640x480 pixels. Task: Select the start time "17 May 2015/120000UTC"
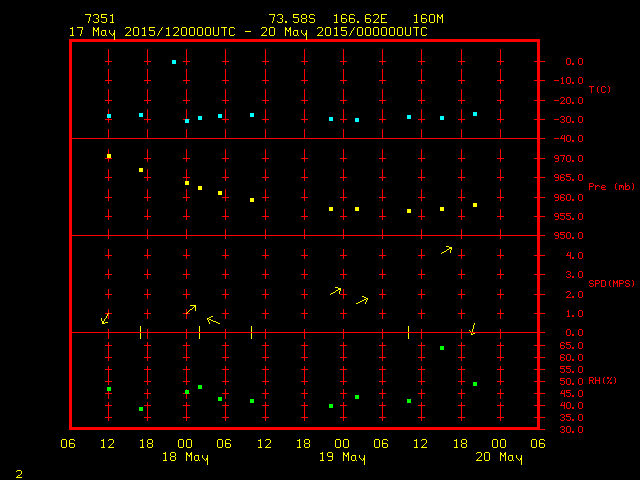pyautogui.click(x=150, y=31)
